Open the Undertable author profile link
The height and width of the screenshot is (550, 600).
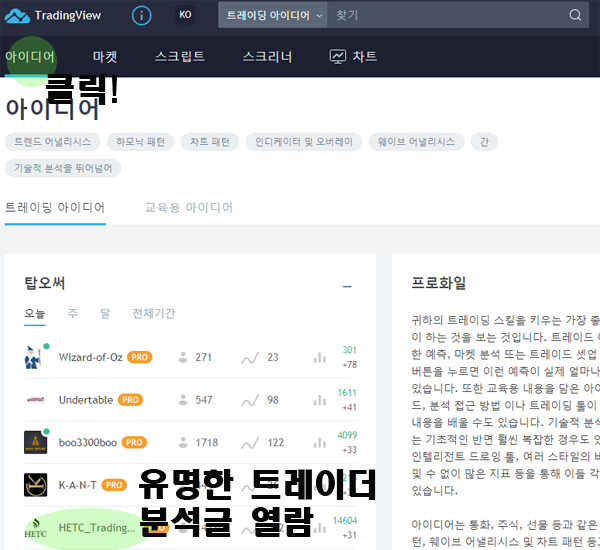tap(86, 400)
